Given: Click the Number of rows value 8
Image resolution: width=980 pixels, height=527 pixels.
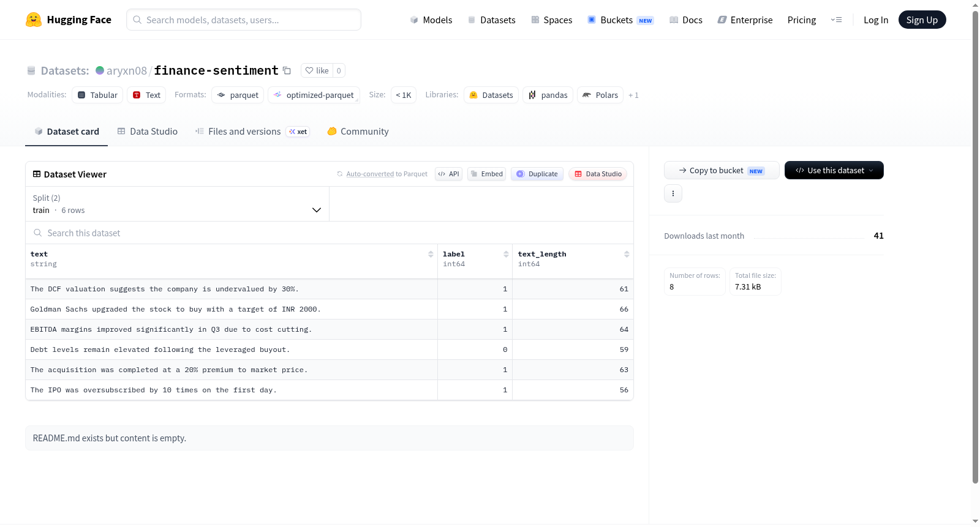Looking at the screenshot, I should point(672,286).
